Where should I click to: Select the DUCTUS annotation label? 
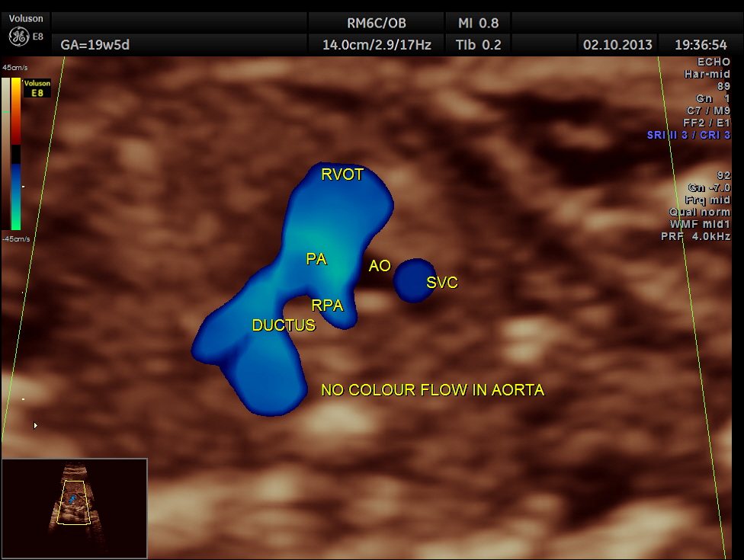pyautogui.click(x=284, y=325)
